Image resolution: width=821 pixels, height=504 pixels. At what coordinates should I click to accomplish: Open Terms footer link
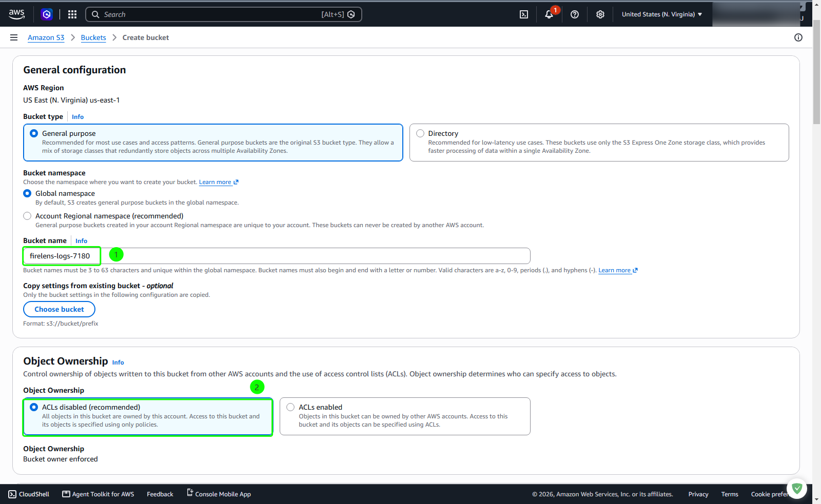(x=730, y=494)
